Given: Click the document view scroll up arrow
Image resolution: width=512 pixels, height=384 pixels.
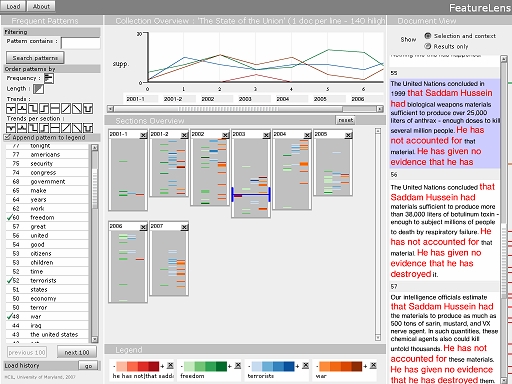Looking at the screenshot, I should tap(504, 59).
